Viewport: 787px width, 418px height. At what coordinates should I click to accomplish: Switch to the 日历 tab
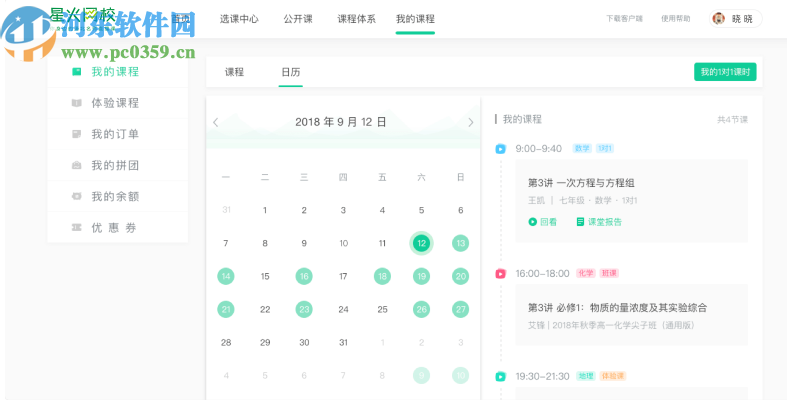291,72
